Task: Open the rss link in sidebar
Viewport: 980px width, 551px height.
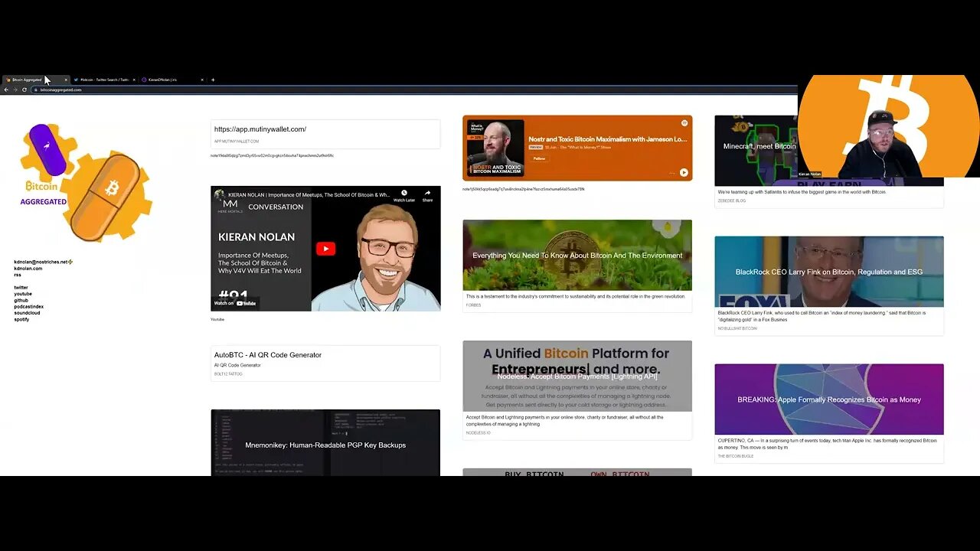Action: click(x=18, y=275)
